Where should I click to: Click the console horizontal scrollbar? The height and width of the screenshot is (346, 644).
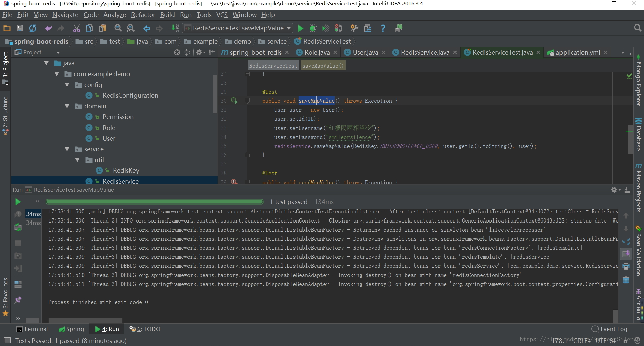pos(86,320)
